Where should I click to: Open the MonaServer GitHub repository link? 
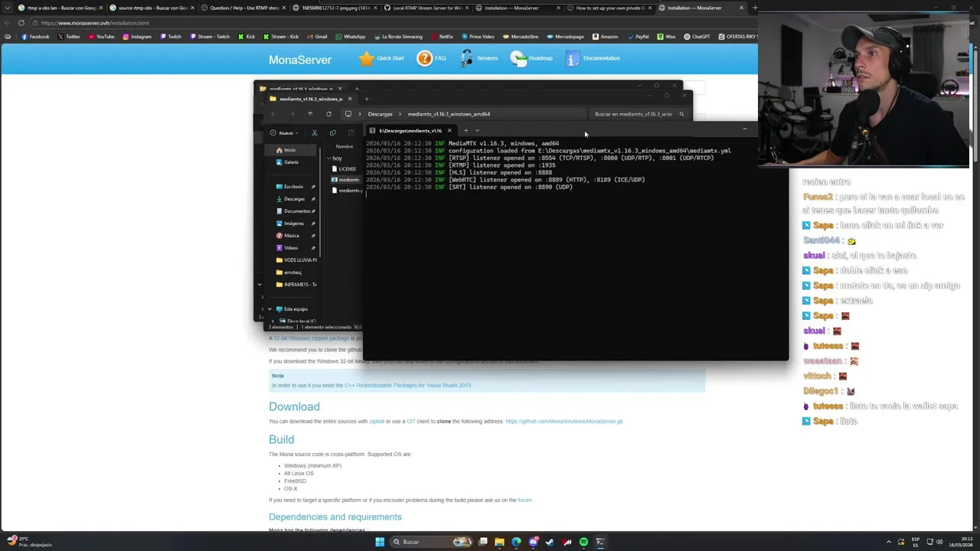tap(564, 422)
